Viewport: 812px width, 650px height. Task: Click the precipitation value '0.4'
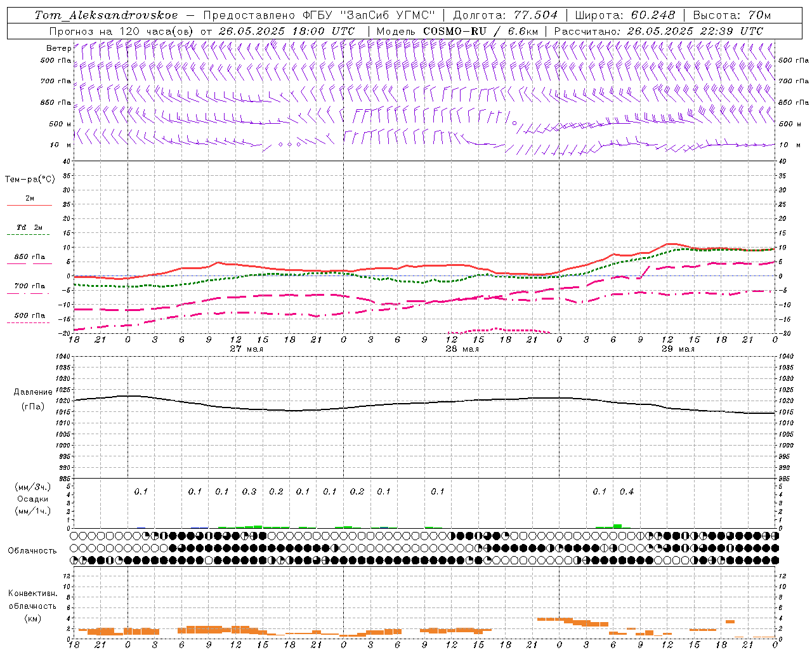(x=627, y=492)
